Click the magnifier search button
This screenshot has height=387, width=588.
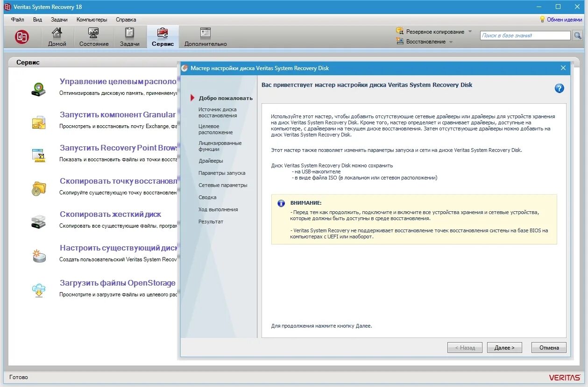click(577, 36)
